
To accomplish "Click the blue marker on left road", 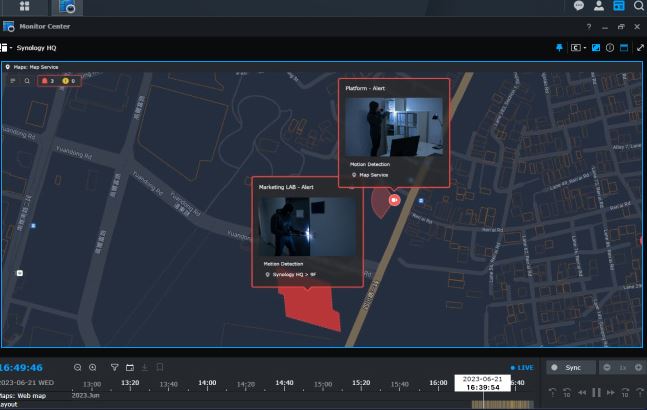I will click(x=33, y=226).
